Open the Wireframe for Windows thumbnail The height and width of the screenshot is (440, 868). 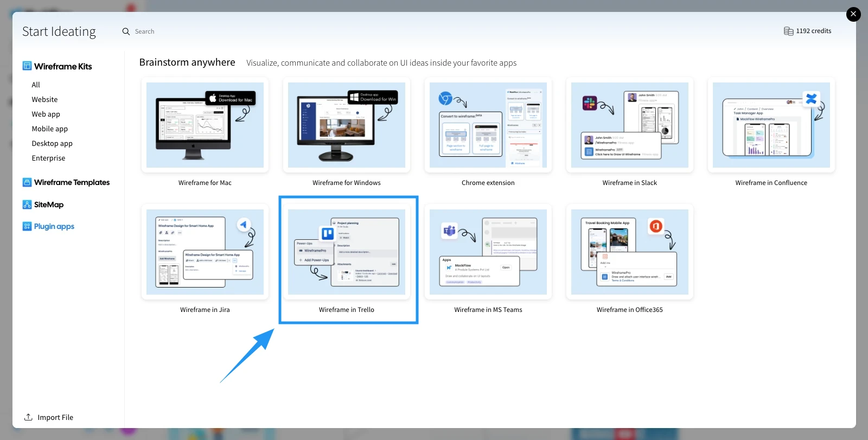347,125
